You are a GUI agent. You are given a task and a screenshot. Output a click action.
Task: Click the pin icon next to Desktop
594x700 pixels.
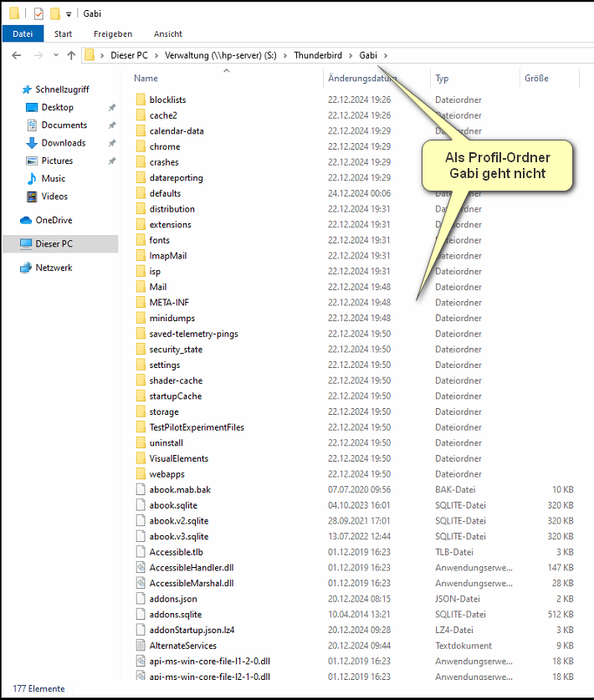[112, 107]
